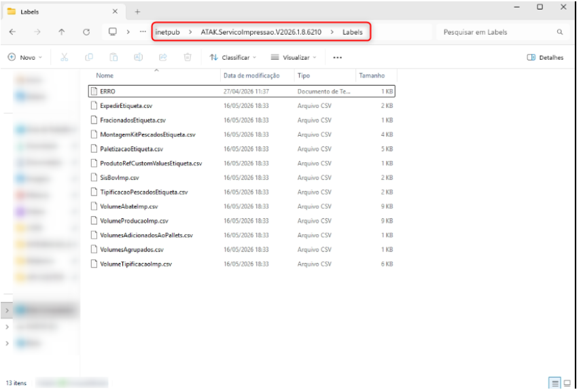The height and width of the screenshot is (392, 579).
Task: Click the 13 itens status bar text
Action: tap(16, 383)
